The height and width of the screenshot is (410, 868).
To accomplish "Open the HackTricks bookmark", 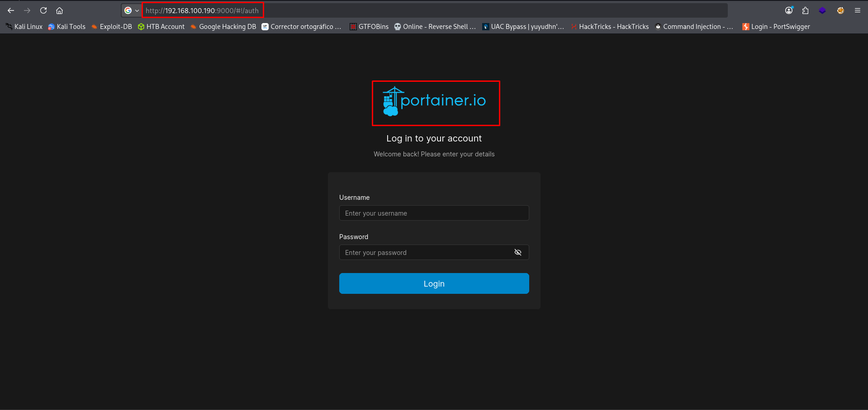I will pos(610,27).
